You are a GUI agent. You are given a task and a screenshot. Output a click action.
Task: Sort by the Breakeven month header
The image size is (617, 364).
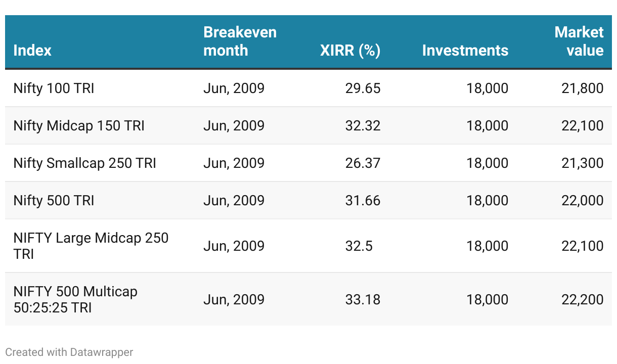[240, 41]
